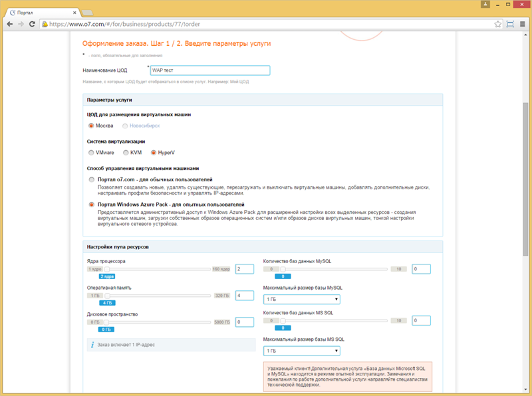Focus the MS SQL database count field
Viewport: 532px width, 396px height.
(x=421, y=320)
